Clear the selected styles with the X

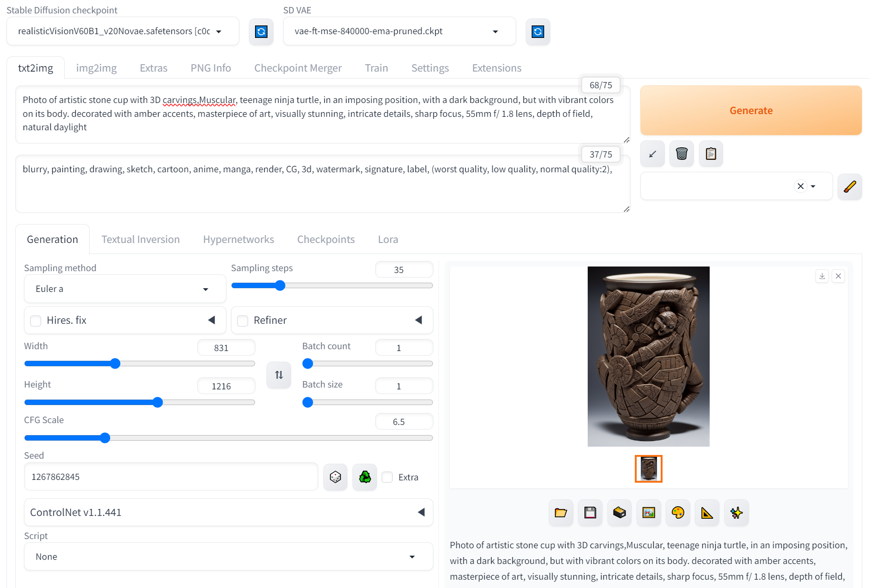[x=801, y=186]
